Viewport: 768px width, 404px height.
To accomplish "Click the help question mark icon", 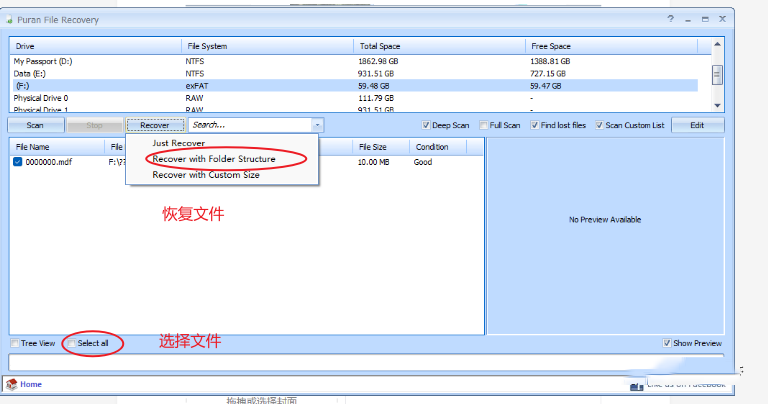I will [671, 19].
